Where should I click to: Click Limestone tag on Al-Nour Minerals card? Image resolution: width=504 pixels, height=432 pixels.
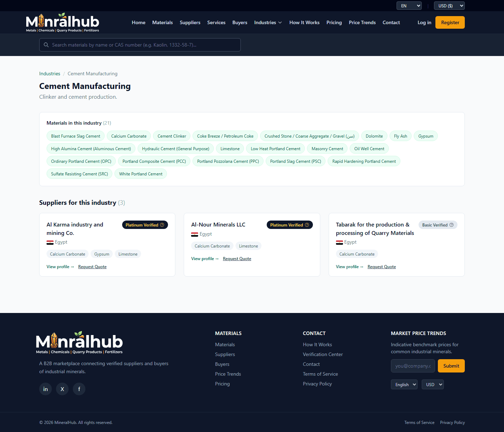(x=248, y=246)
